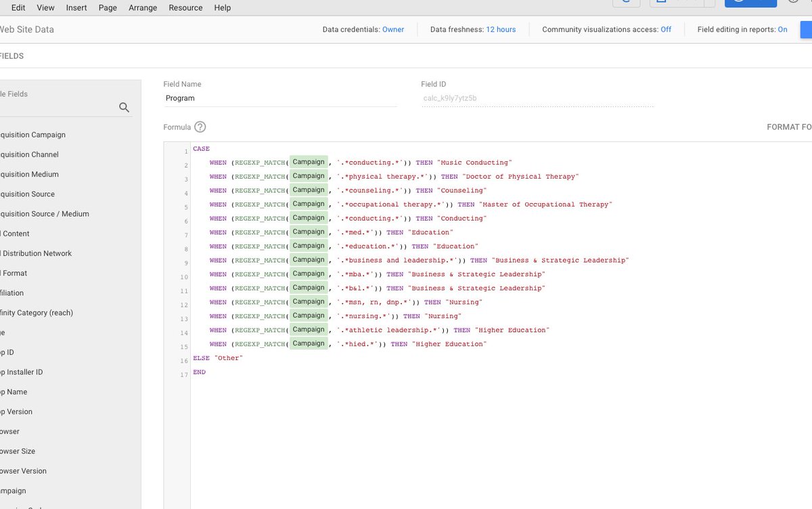Open the Edit menu

click(18, 7)
